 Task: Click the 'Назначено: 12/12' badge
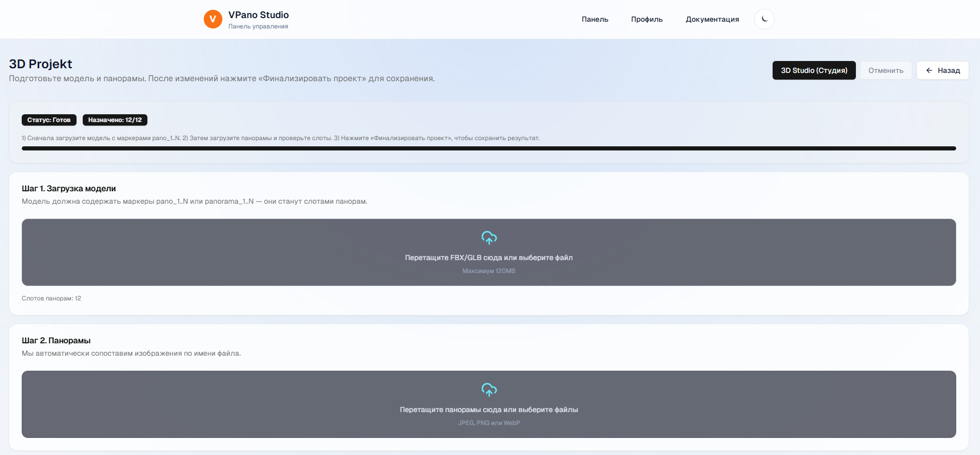(x=115, y=120)
